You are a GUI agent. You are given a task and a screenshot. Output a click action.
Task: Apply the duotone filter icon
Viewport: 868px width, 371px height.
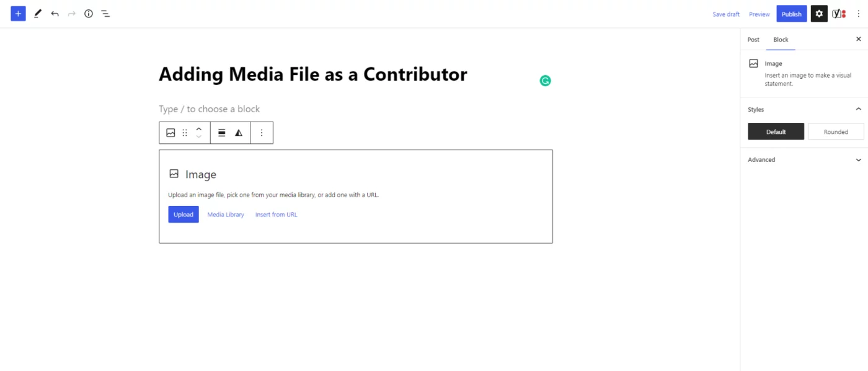pyautogui.click(x=239, y=133)
